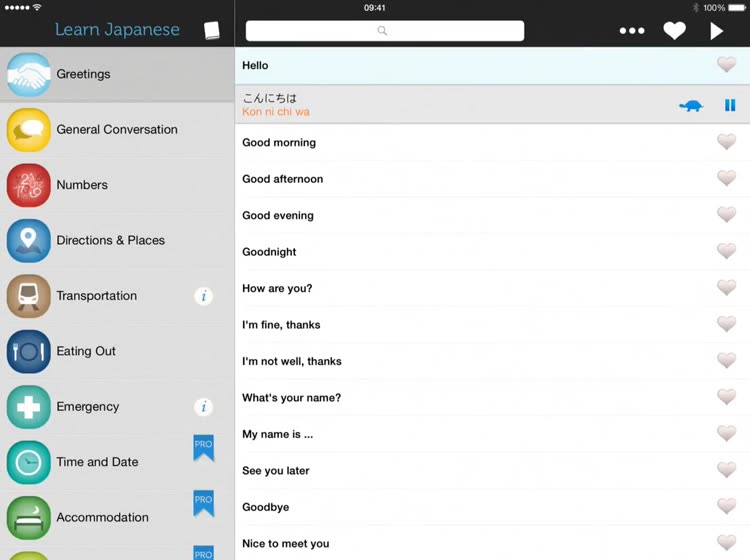Open the three-dots more options menu

pyautogui.click(x=632, y=31)
